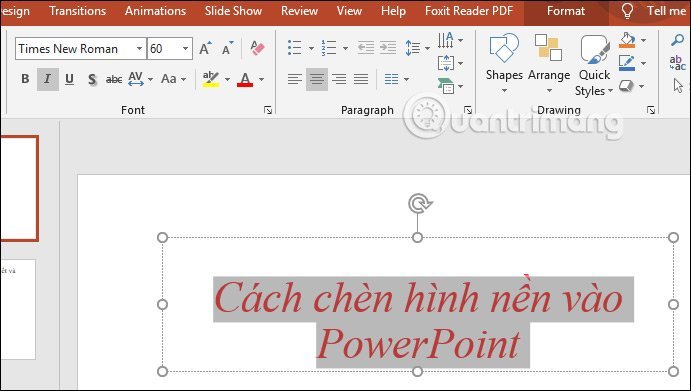Click the Find magnifier icon

click(x=677, y=40)
